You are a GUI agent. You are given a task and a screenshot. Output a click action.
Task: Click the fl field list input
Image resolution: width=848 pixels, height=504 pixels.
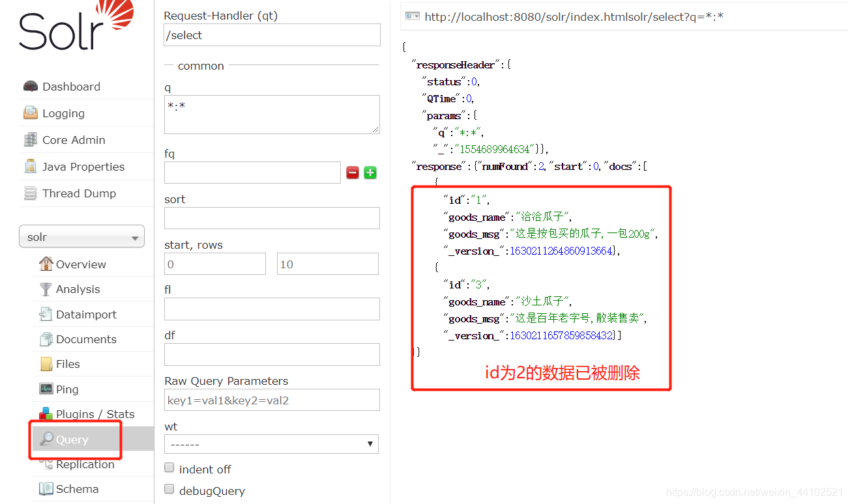pyautogui.click(x=272, y=309)
